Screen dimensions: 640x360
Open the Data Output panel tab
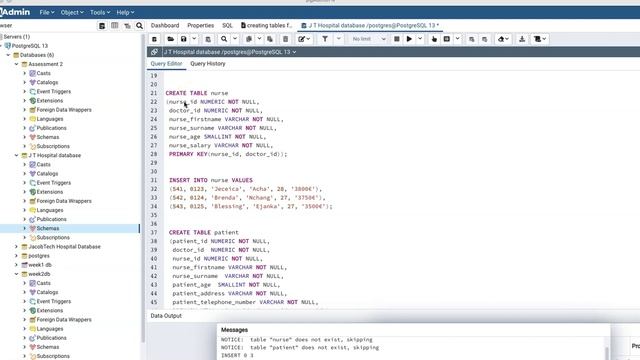tap(166, 316)
